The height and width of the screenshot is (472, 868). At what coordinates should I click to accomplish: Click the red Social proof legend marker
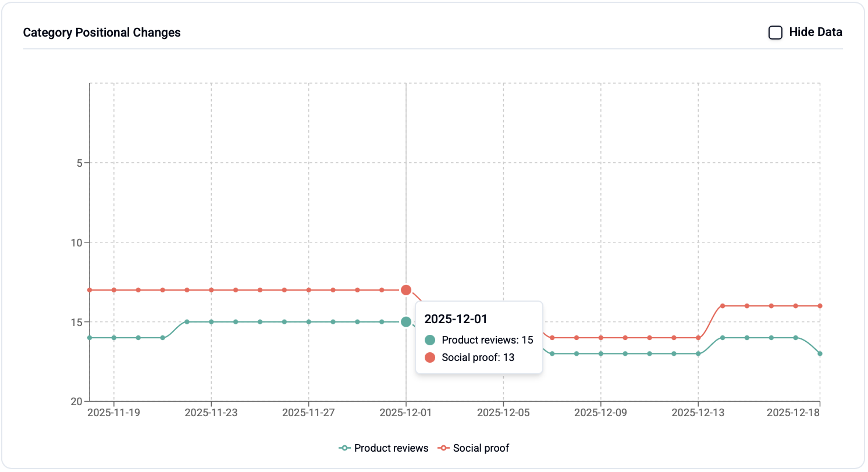pyautogui.click(x=444, y=448)
